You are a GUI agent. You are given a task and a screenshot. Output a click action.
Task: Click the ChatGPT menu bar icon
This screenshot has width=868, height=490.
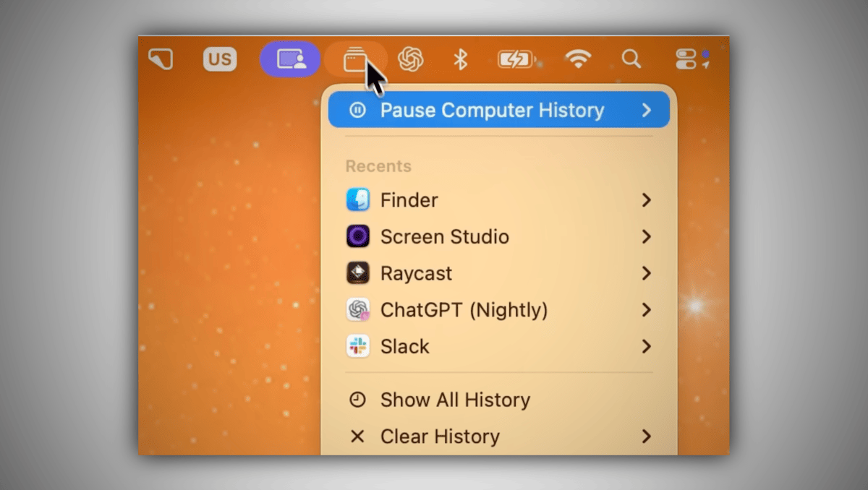[410, 59]
